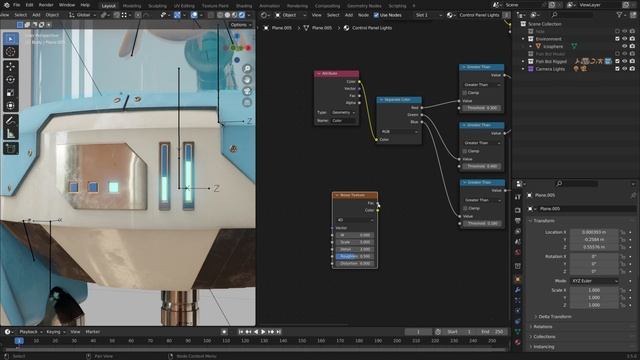Viewport: 640px width, 360px height.
Task: Expand the Relations panel
Action: tap(542, 327)
